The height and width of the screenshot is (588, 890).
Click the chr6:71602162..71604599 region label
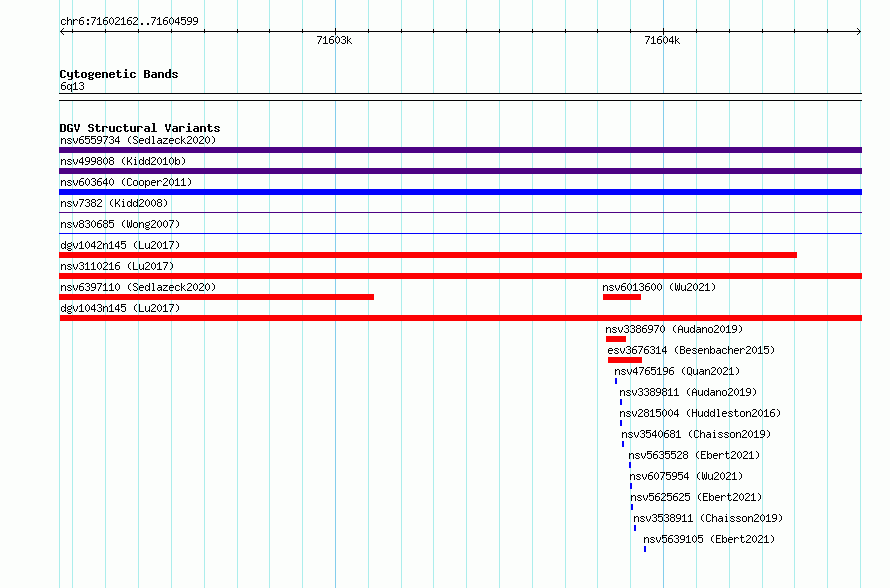pos(129,22)
